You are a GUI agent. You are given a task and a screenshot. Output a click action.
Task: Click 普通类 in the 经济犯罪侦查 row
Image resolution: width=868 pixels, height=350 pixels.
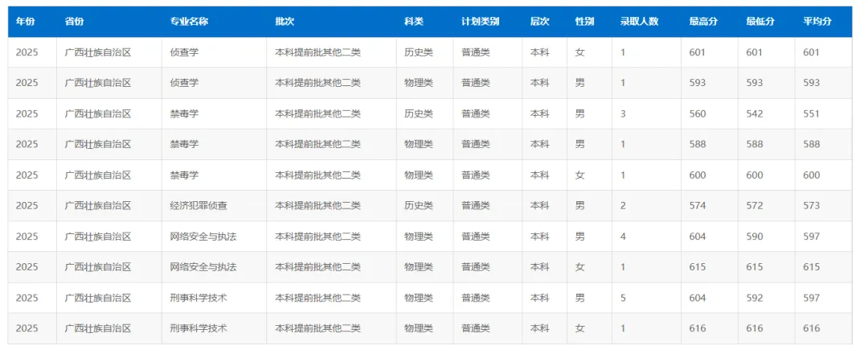click(x=476, y=205)
